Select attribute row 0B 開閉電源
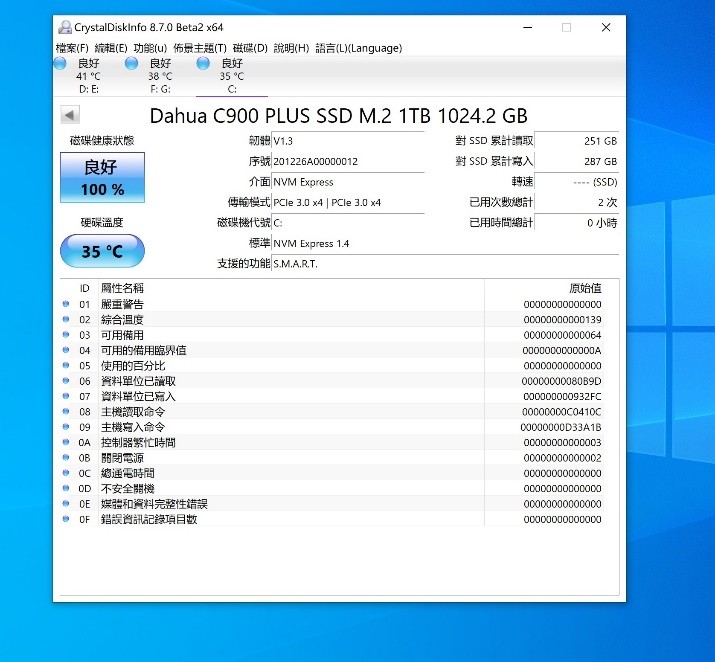Image resolution: width=715 pixels, height=662 pixels. pyautogui.click(x=333, y=458)
